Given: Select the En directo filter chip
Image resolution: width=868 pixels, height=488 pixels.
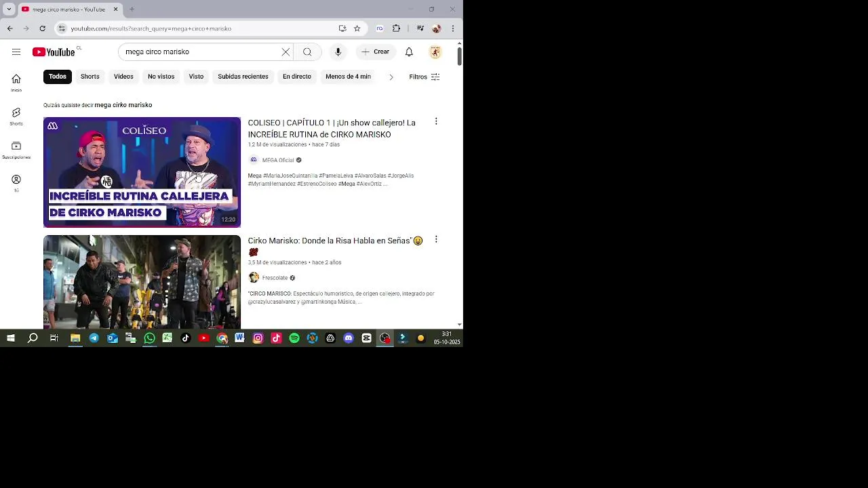Looking at the screenshot, I should point(297,77).
